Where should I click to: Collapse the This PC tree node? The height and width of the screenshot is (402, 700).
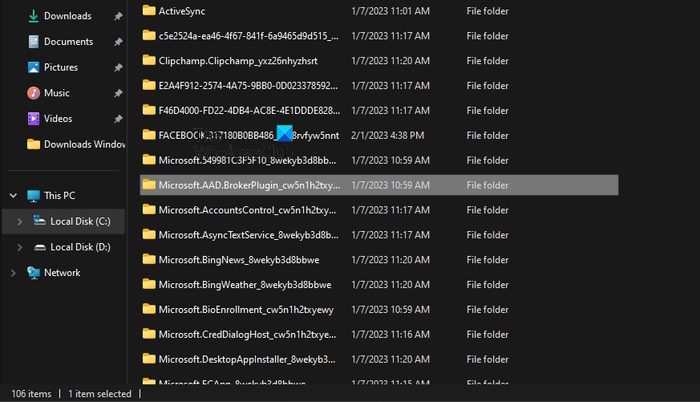(13, 196)
